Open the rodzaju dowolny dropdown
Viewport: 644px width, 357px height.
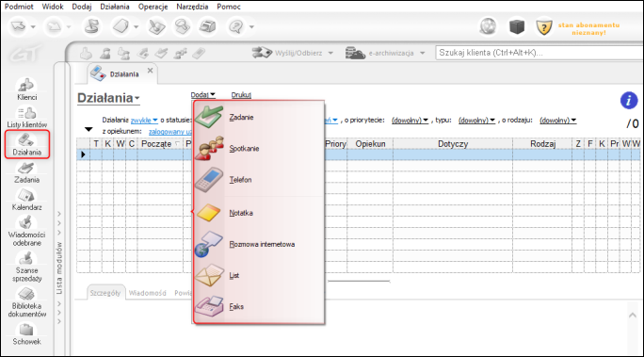[x=558, y=121]
